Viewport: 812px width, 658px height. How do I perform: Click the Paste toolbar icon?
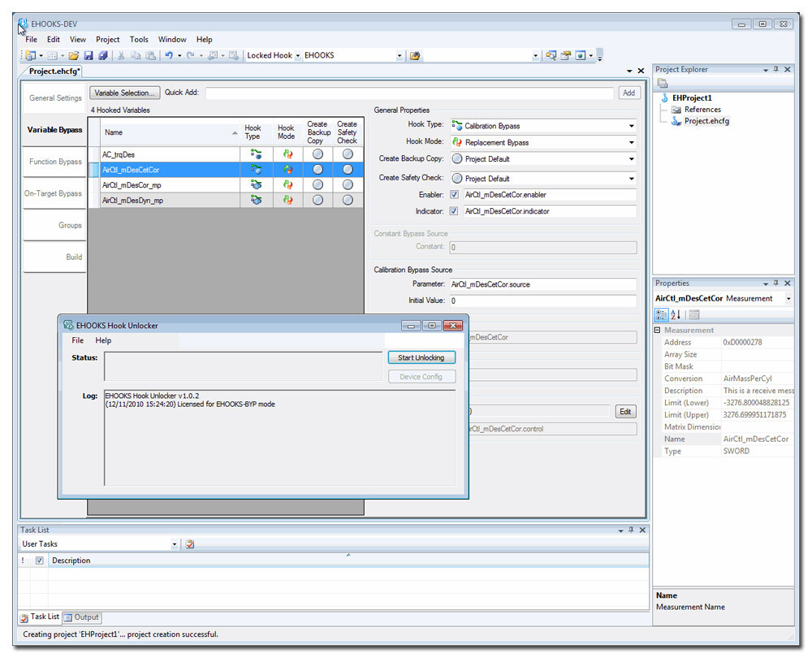coord(150,55)
